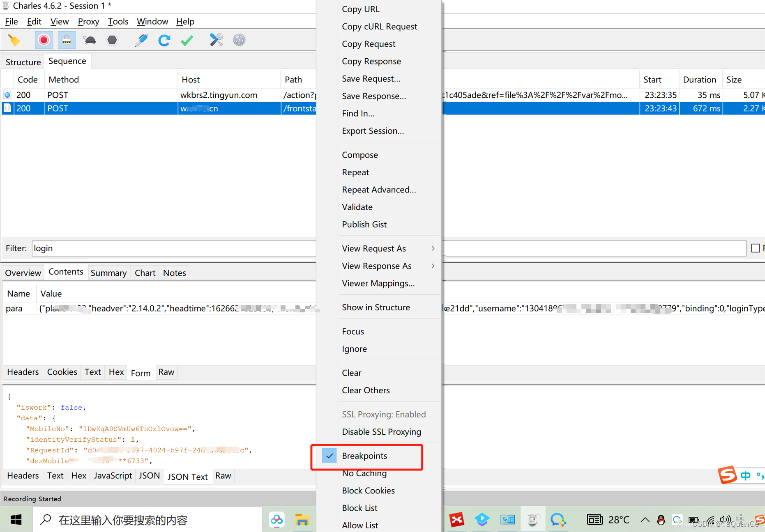Show hidden tray icons with the caret

[x=645, y=520]
